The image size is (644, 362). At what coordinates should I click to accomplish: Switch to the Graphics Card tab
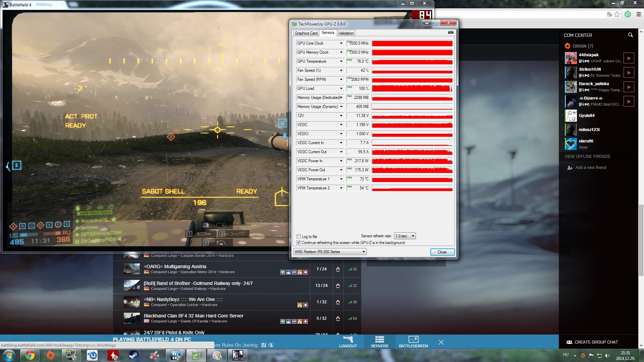pos(306,33)
